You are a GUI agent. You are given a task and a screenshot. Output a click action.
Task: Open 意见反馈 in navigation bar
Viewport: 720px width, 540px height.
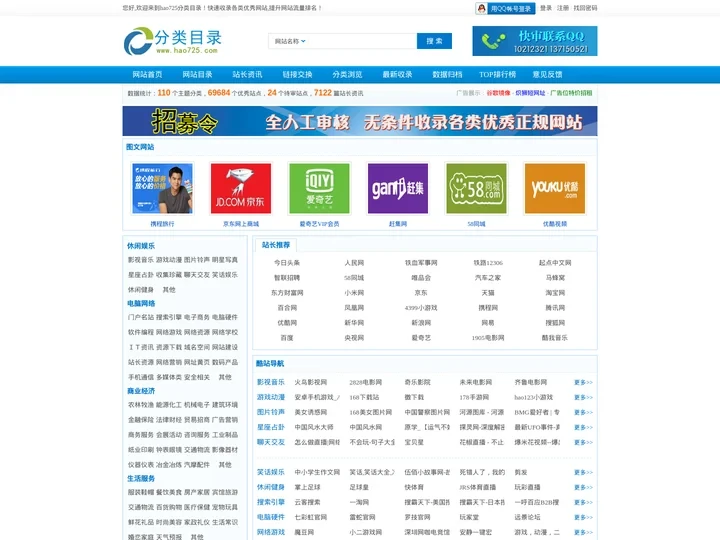(548, 74)
